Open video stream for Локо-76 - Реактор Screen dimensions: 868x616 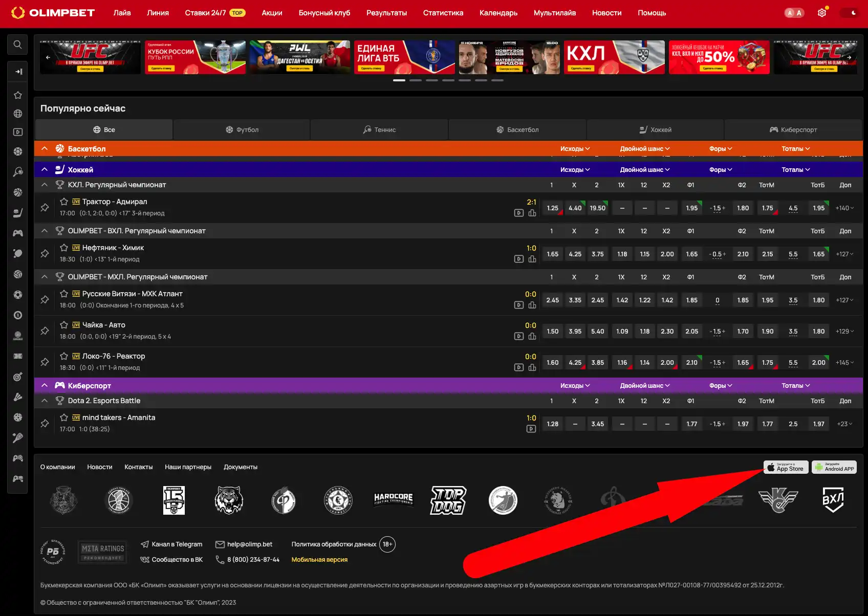tap(519, 367)
